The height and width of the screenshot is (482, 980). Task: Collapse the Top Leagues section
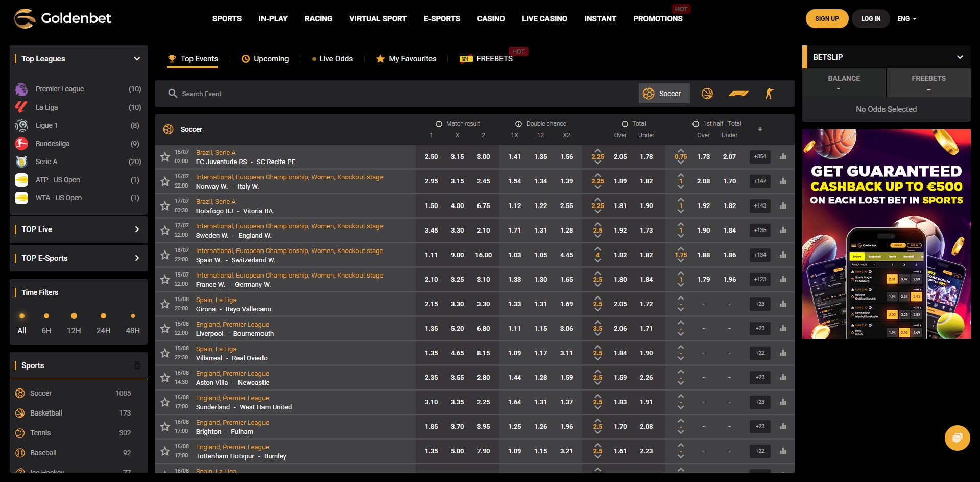[x=136, y=58]
